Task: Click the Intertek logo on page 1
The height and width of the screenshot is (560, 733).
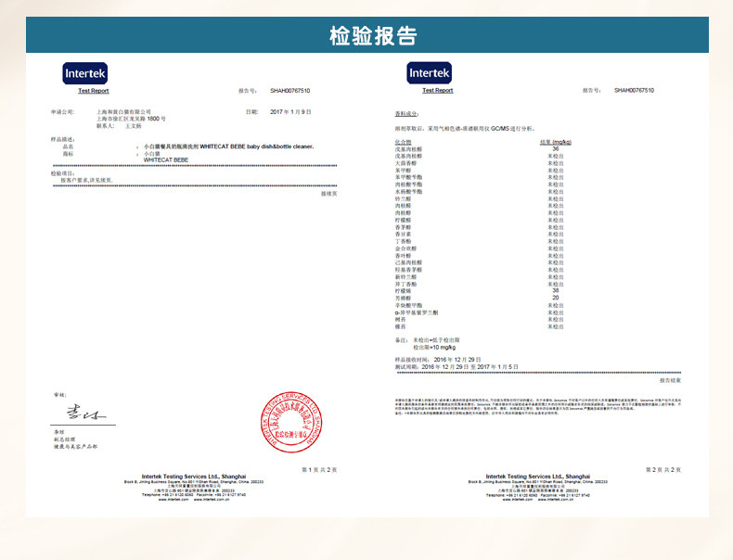Action: pyautogui.click(x=85, y=73)
